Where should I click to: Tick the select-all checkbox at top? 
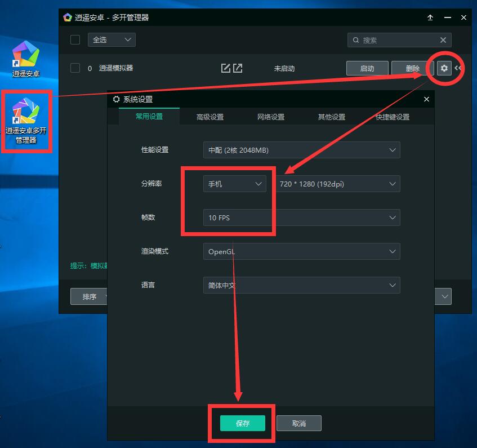click(x=75, y=40)
